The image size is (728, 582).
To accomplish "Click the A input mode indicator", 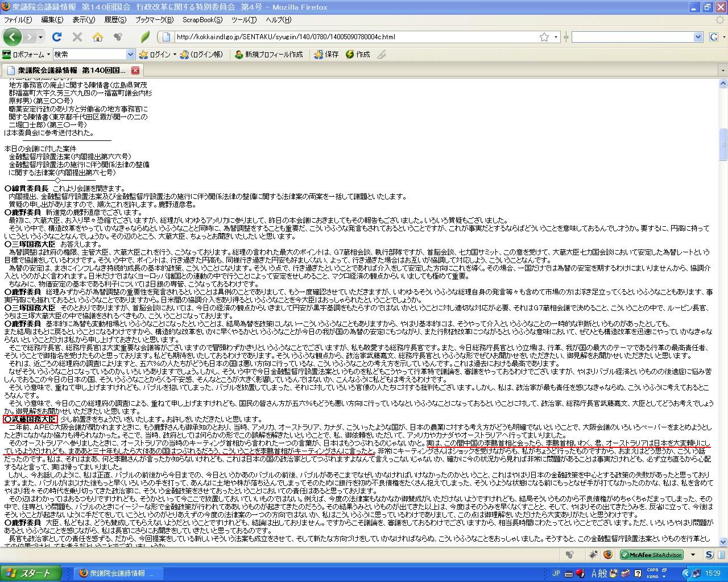I will [x=595, y=573].
